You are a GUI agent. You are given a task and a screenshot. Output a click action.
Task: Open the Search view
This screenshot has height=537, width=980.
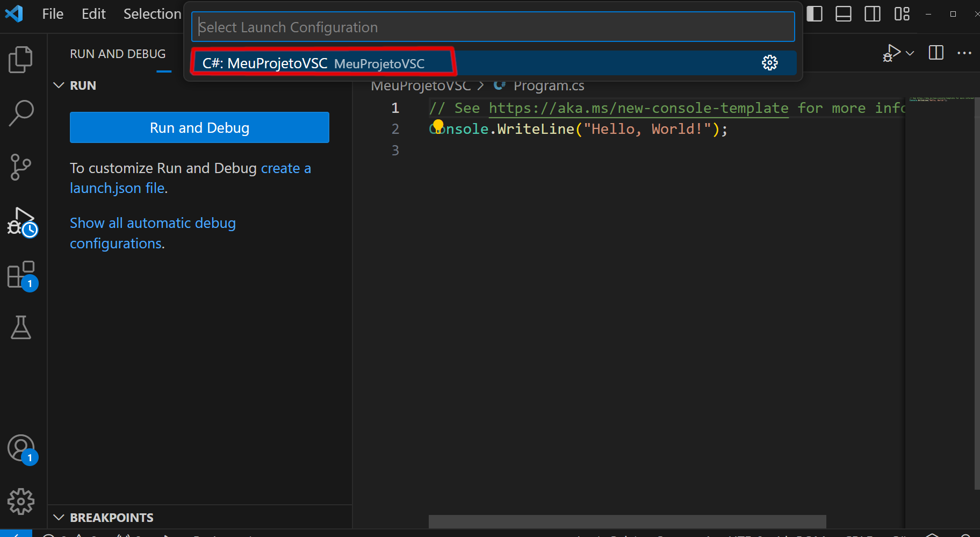click(x=20, y=113)
